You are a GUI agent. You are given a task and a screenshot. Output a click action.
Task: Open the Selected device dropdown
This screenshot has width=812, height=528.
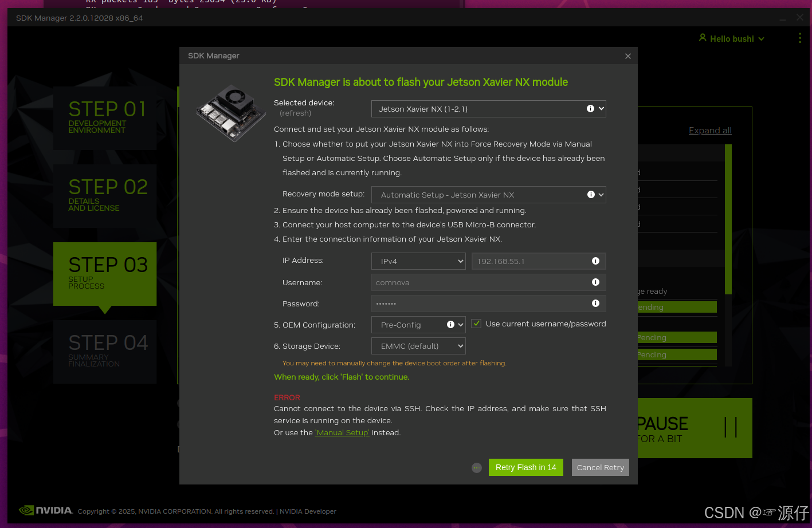[489, 109]
